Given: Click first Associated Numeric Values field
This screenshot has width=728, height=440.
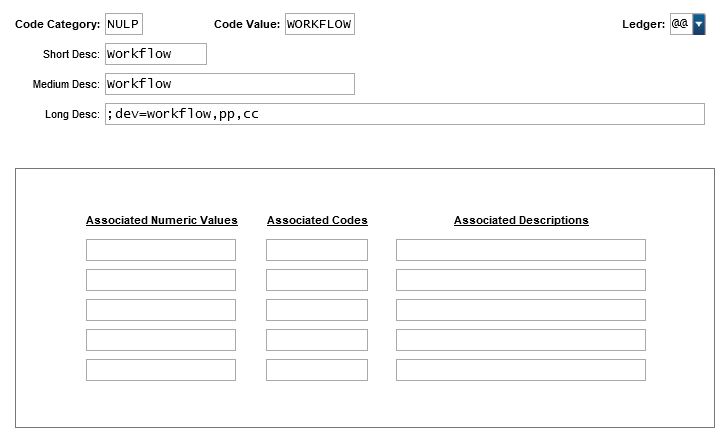Looking at the screenshot, I should [161, 250].
